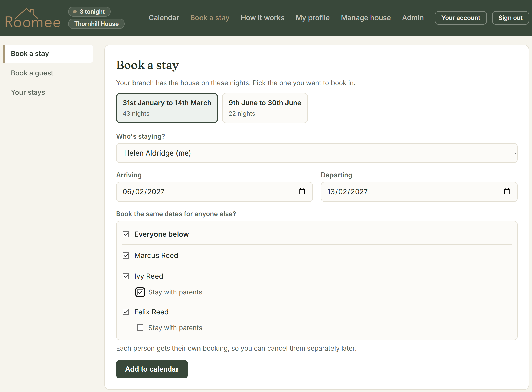Toggle the 'Everyone below' checkbox

click(126, 234)
